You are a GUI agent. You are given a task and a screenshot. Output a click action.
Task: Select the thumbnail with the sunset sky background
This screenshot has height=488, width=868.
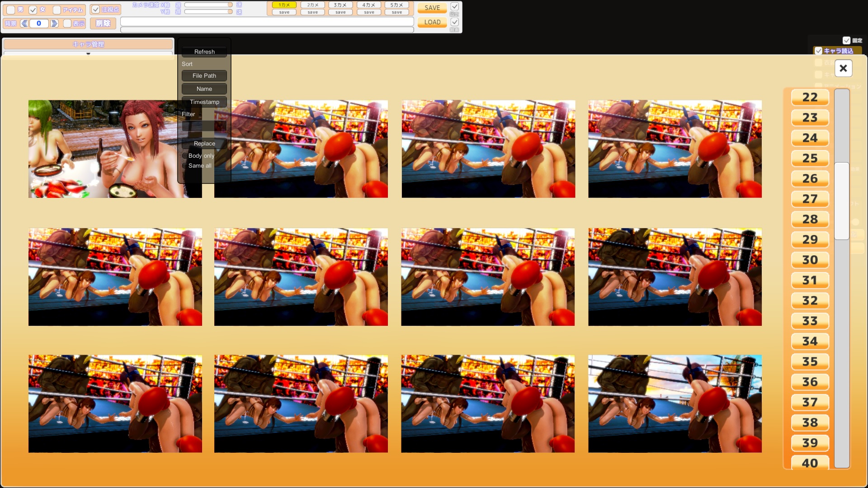(675, 404)
